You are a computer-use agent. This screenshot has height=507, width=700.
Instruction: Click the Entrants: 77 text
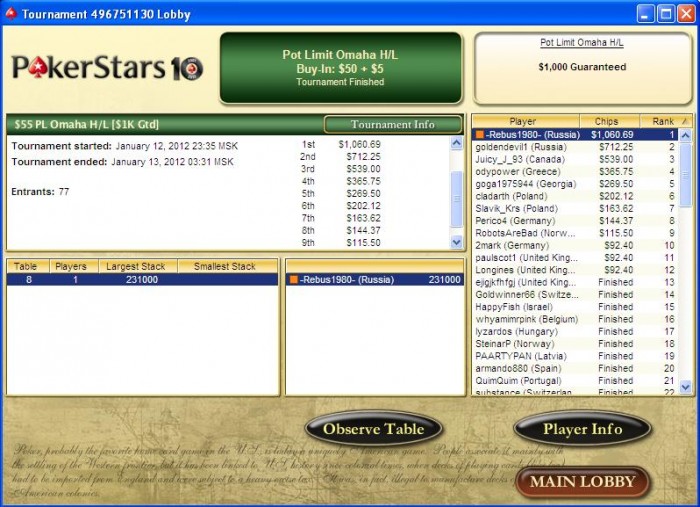point(40,191)
